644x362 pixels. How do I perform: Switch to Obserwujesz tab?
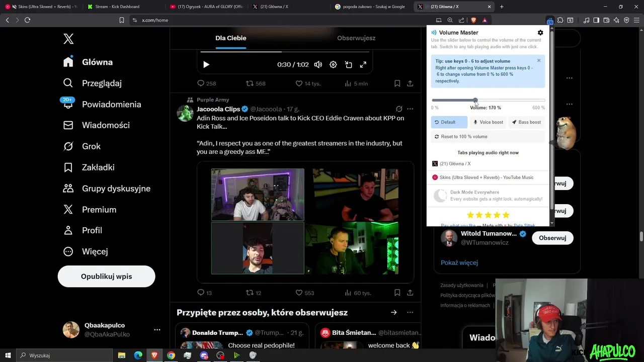tap(356, 38)
